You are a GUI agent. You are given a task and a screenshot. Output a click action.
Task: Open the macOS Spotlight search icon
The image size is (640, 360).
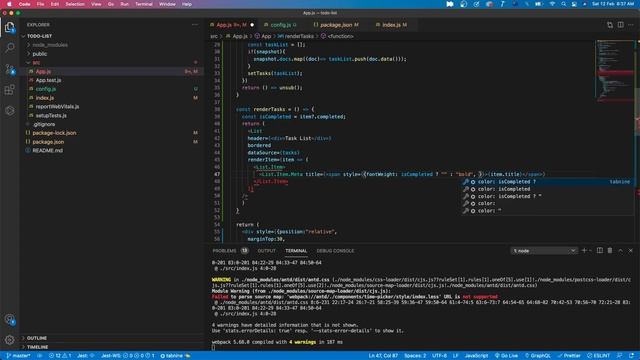coord(563,4)
